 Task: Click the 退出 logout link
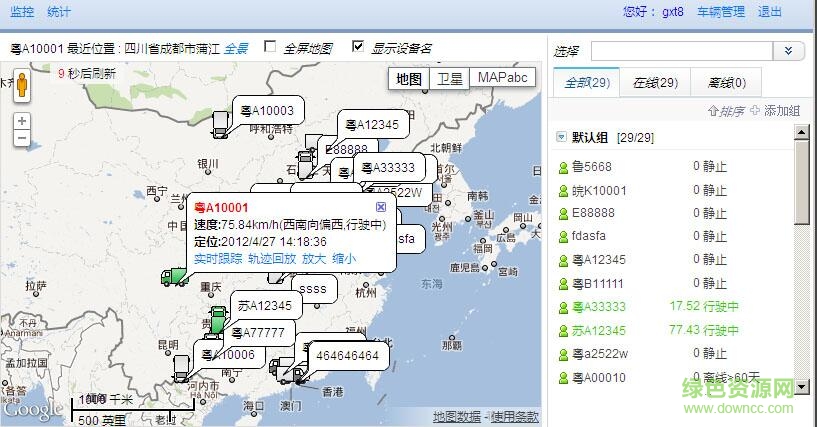(x=770, y=12)
